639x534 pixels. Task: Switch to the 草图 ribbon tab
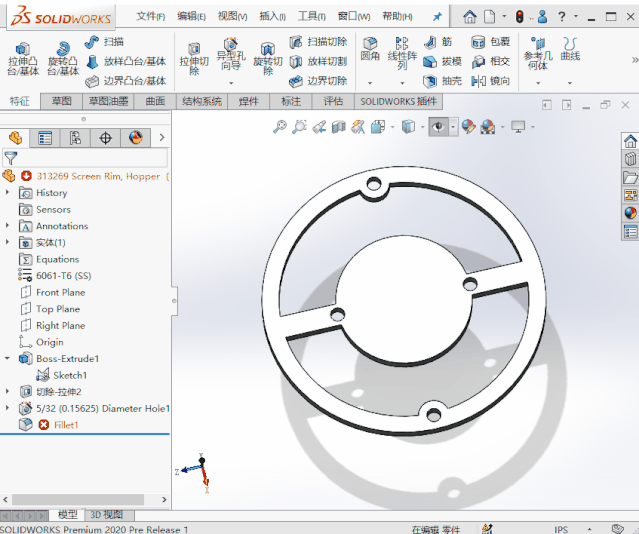pos(62,101)
